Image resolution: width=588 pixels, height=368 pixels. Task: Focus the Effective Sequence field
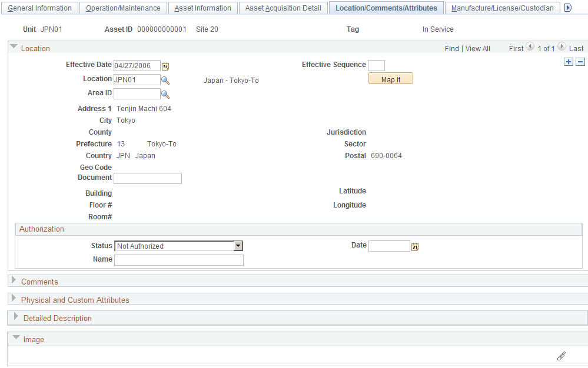(376, 65)
